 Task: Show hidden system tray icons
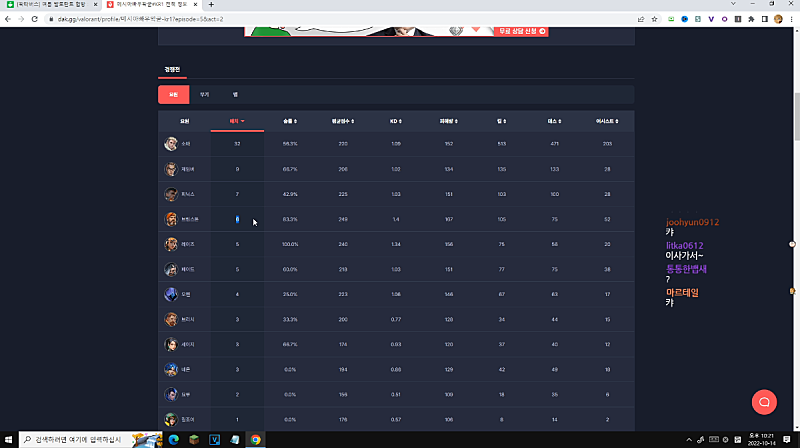[689, 439]
